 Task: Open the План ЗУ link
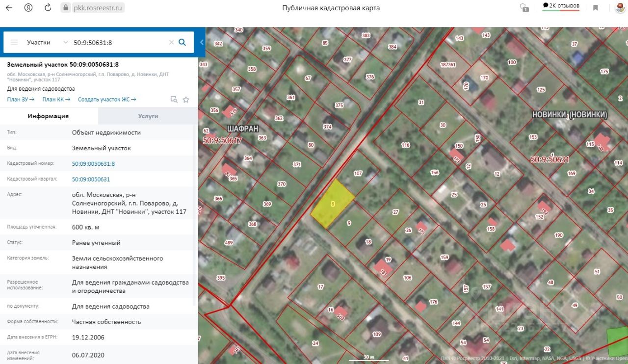pos(21,100)
